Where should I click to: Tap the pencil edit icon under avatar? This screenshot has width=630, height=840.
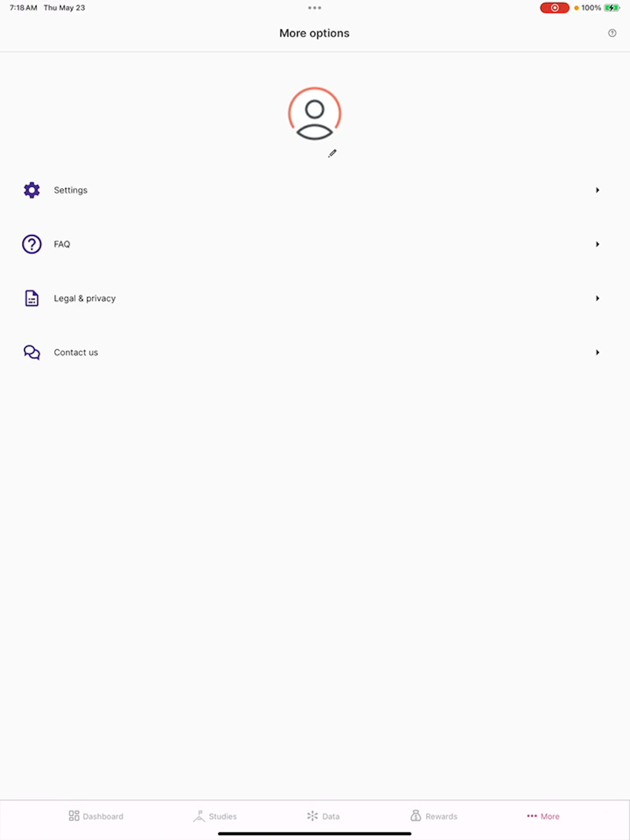tap(332, 154)
